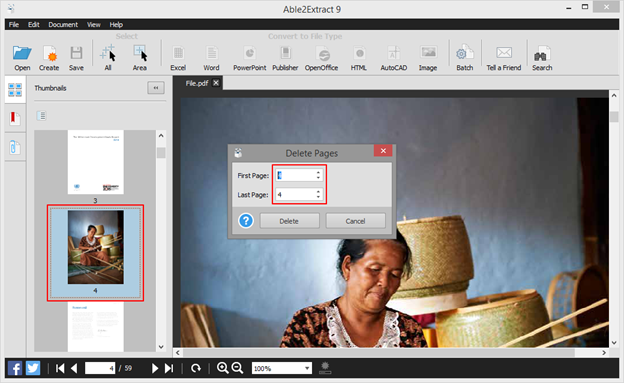Share on Facebook icon
This screenshot has height=383, width=624.
click(15, 368)
